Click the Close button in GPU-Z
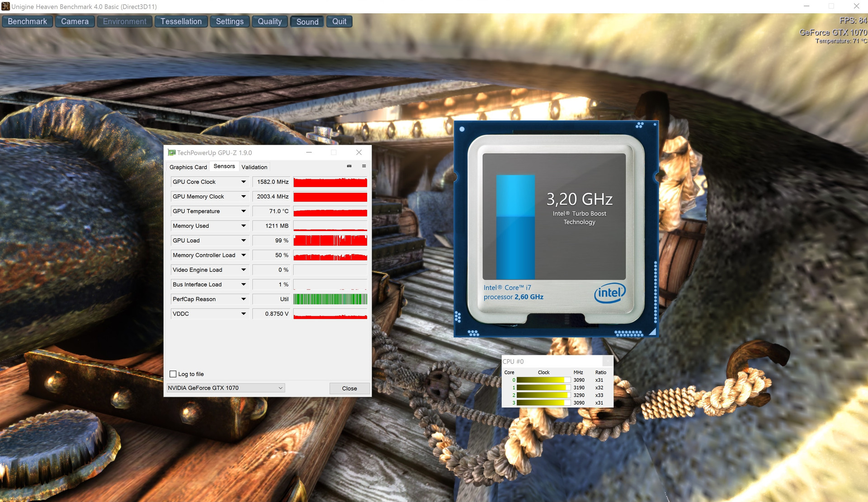868x502 pixels. click(x=349, y=389)
